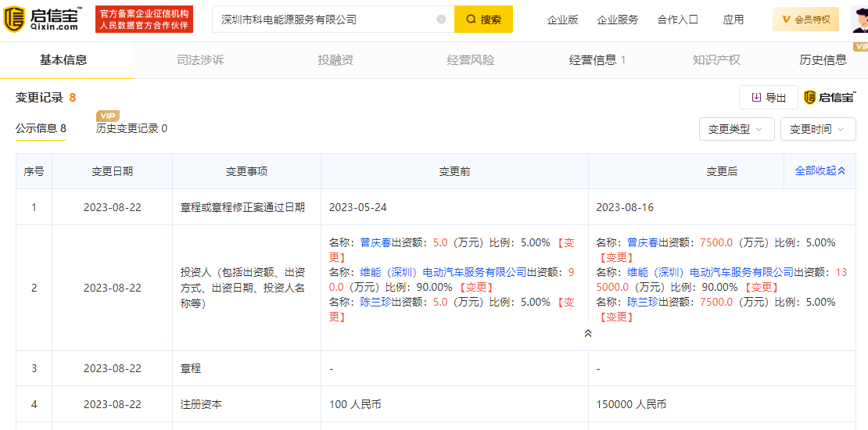Open the 企业服务 menu item
This screenshot has width=868, height=430.
pos(617,20)
